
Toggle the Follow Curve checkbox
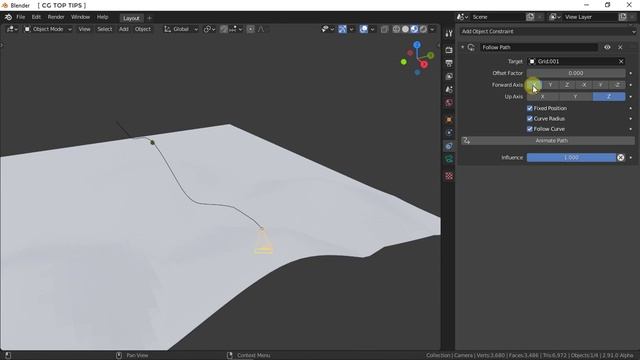(530, 129)
